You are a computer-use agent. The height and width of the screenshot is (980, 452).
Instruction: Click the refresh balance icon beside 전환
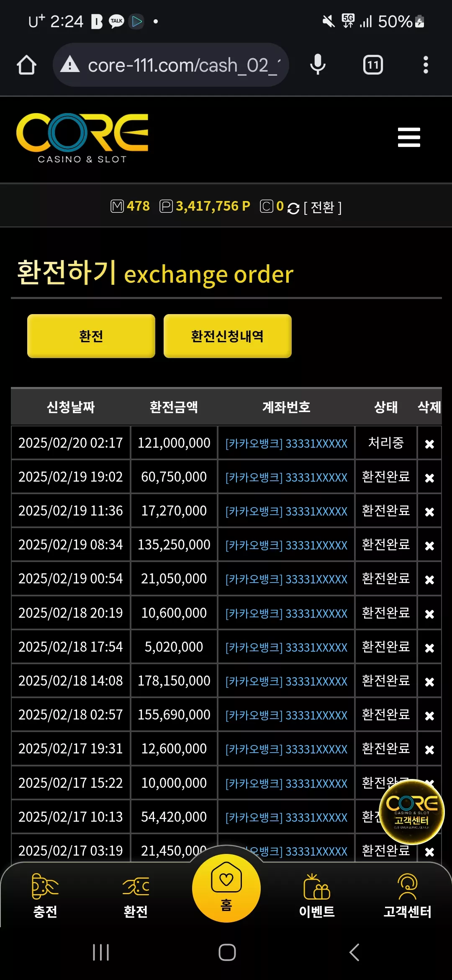(x=293, y=208)
